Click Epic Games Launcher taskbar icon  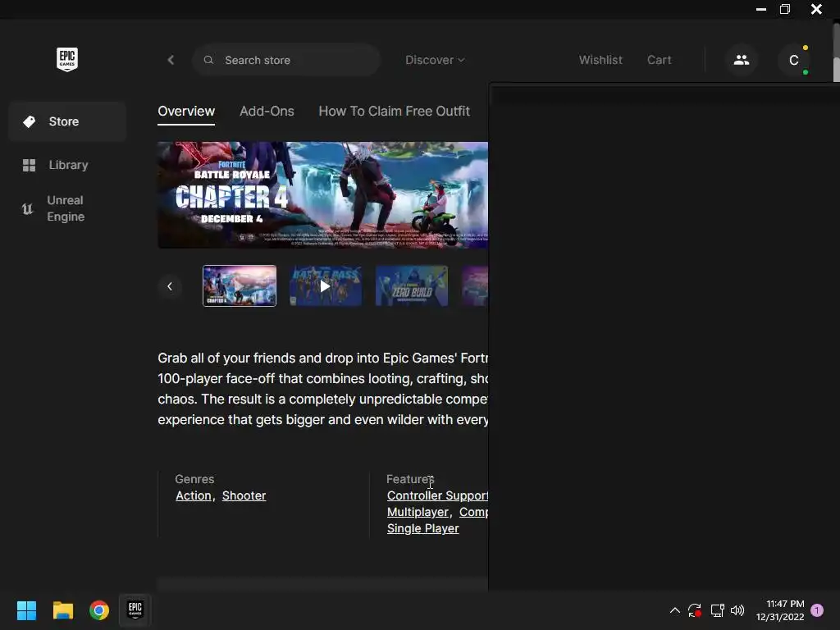(135, 609)
